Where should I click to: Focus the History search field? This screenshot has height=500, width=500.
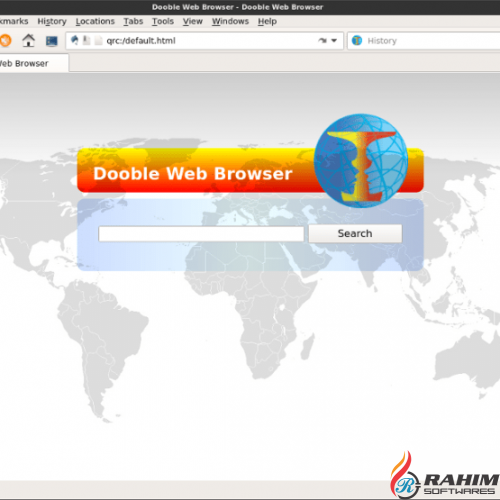coord(424,41)
